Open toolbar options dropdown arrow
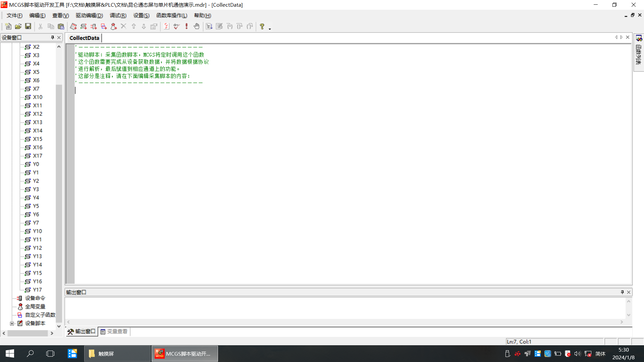Viewport: 644px width, 362px height. tap(270, 29)
